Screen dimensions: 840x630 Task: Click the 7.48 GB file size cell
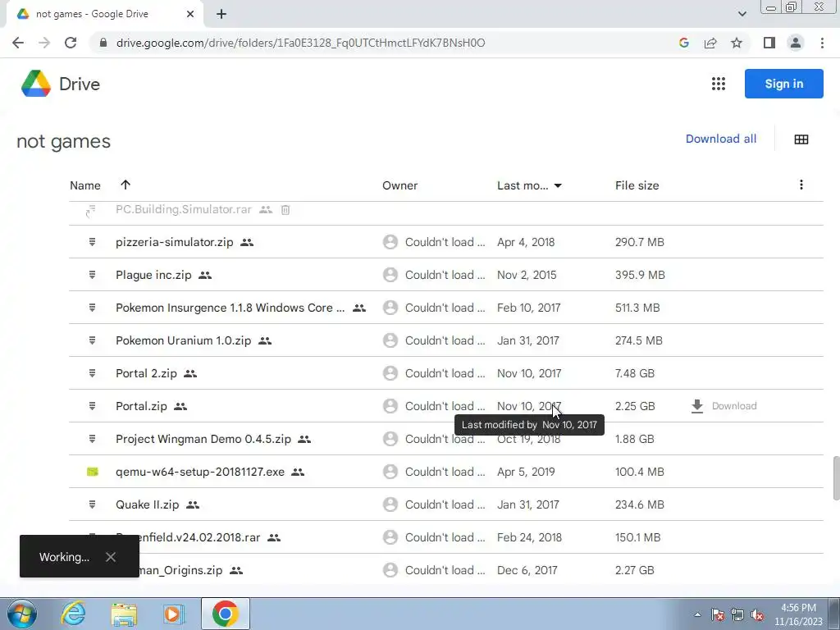635,373
